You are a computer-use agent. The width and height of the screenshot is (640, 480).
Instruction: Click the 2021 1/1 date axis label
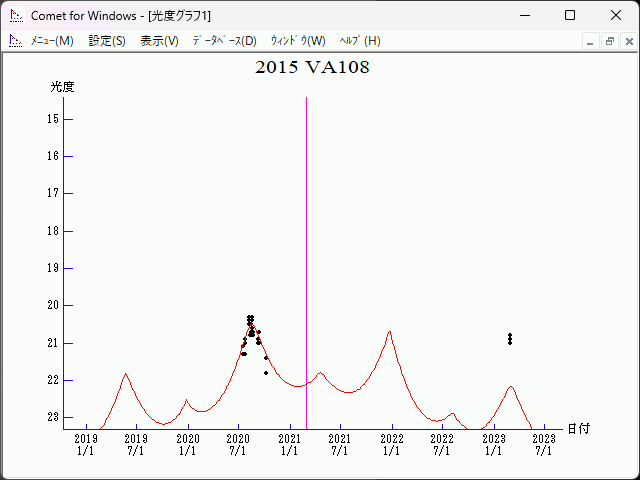[289, 444]
